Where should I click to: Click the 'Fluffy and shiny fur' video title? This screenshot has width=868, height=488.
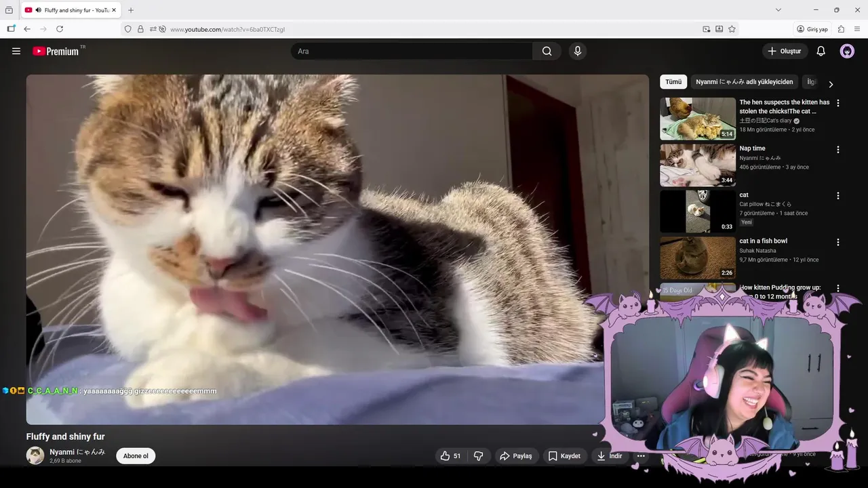point(66,436)
